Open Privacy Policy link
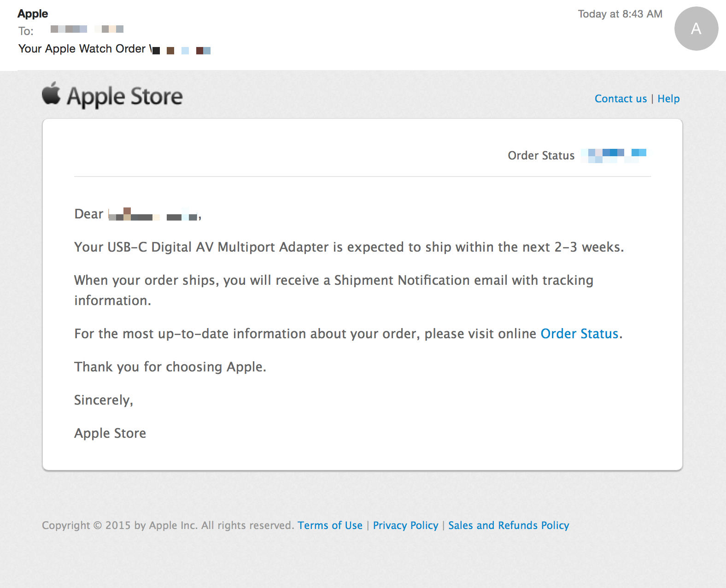The width and height of the screenshot is (726, 588). coord(405,525)
